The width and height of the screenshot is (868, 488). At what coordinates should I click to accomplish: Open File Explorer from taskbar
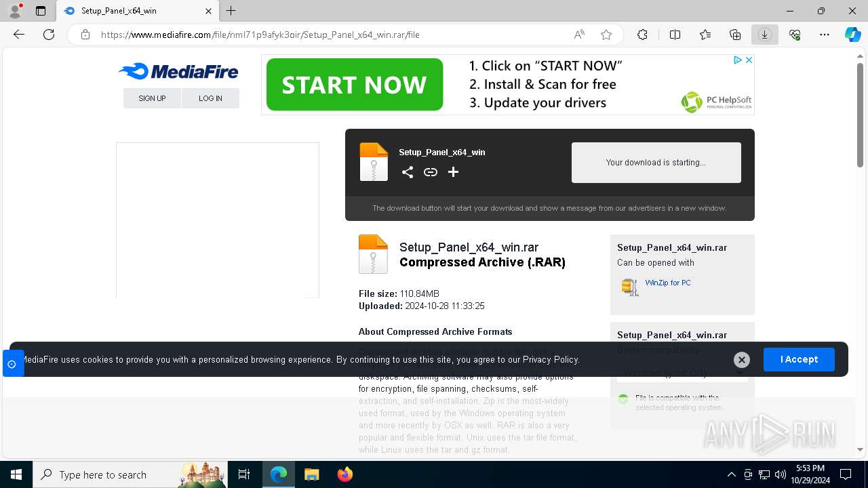(312, 474)
